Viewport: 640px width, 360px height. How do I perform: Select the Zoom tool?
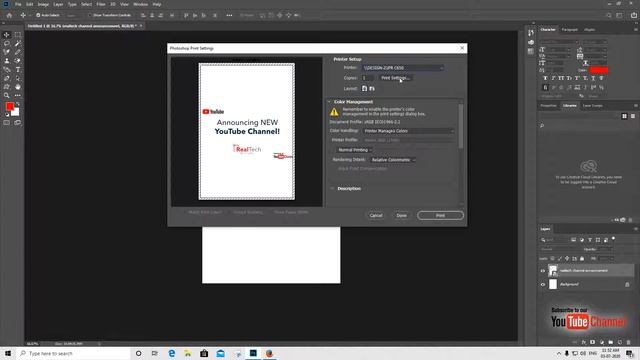7,95
